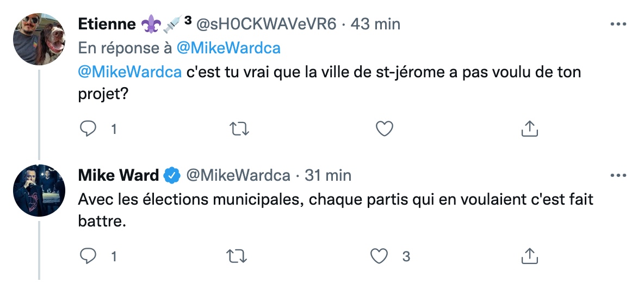Image resolution: width=644 pixels, height=282 pixels.
Task: Open Mike Ward's tweet text about chaque partis
Action: click(x=336, y=211)
